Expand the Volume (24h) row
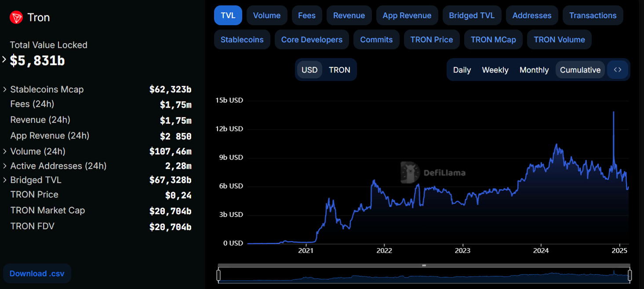This screenshot has height=289, width=644. pos(5,152)
